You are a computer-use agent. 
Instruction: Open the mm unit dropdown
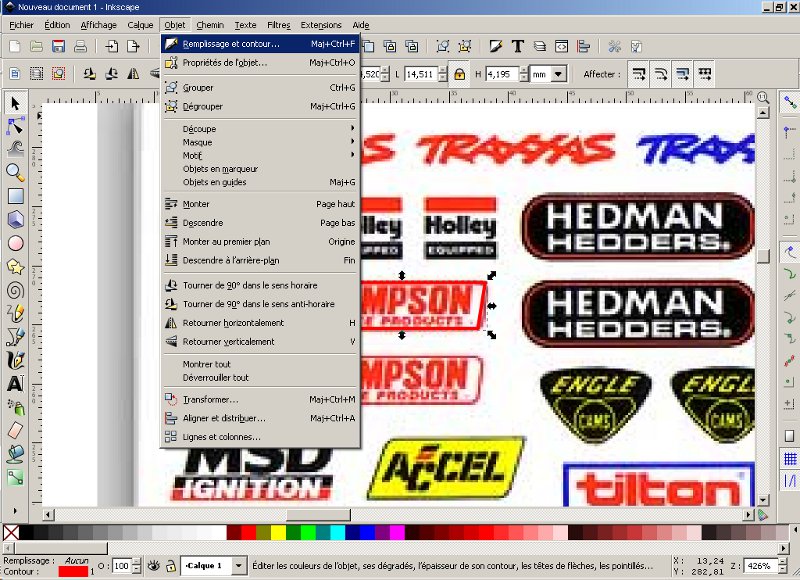(x=559, y=74)
